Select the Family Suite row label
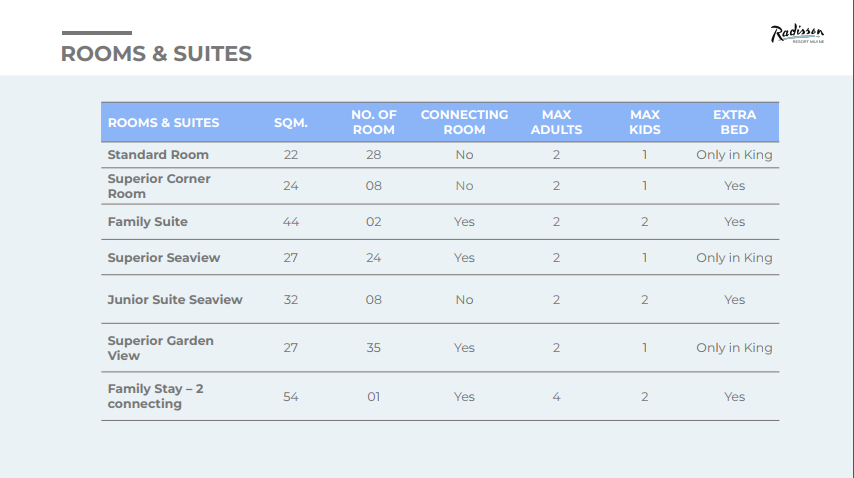This screenshot has height=478, width=854. [x=147, y=222]
